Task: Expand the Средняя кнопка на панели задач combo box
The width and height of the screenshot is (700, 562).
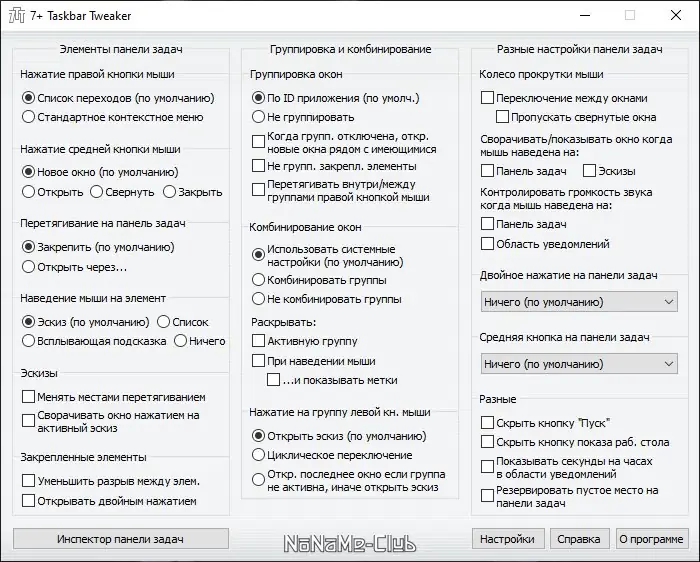Action: point(579,364)
